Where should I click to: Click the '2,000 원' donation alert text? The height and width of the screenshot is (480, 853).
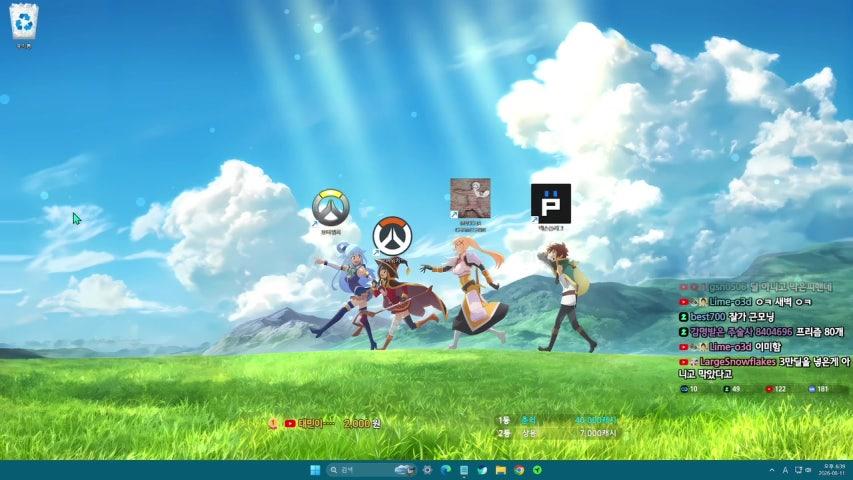(x=362, y=423)
